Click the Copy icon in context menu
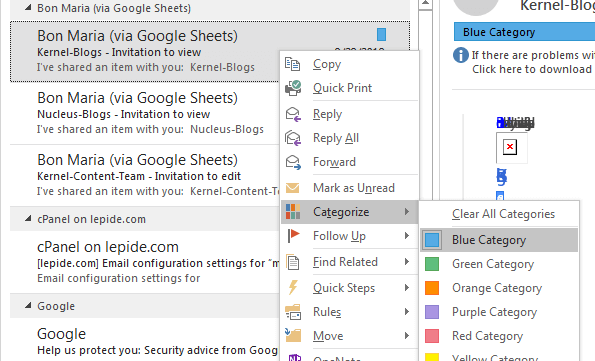 click(293, 64)
